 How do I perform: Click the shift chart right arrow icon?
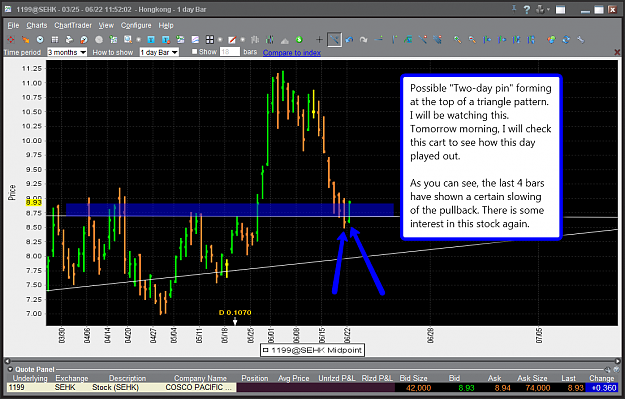[502, 39]
